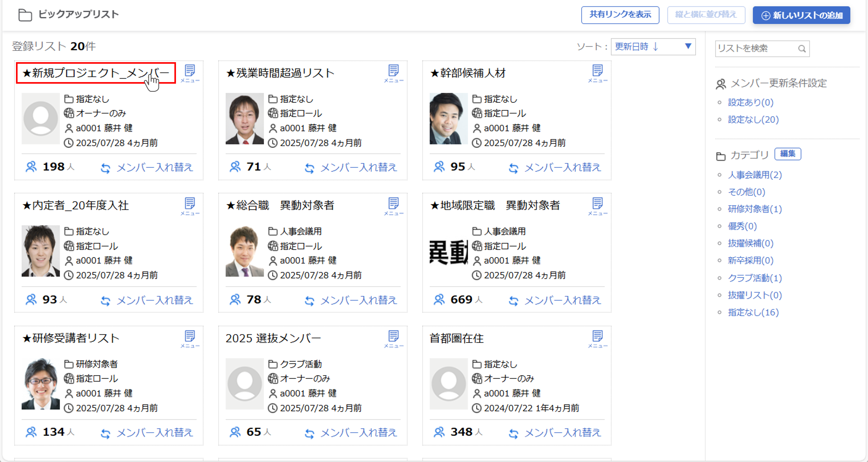This screenshot has width=868, height=462.
Task: Click member swap icon on 研修受講者リスト card
Action: [x=106, y=433]
